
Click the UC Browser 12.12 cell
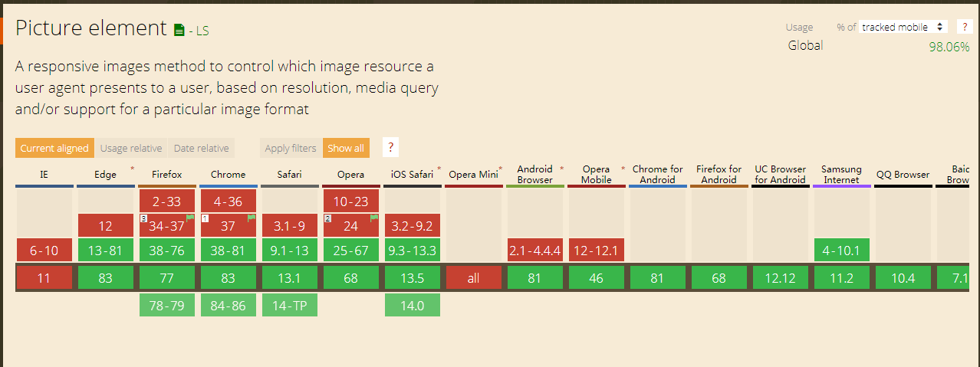point(780,278)
